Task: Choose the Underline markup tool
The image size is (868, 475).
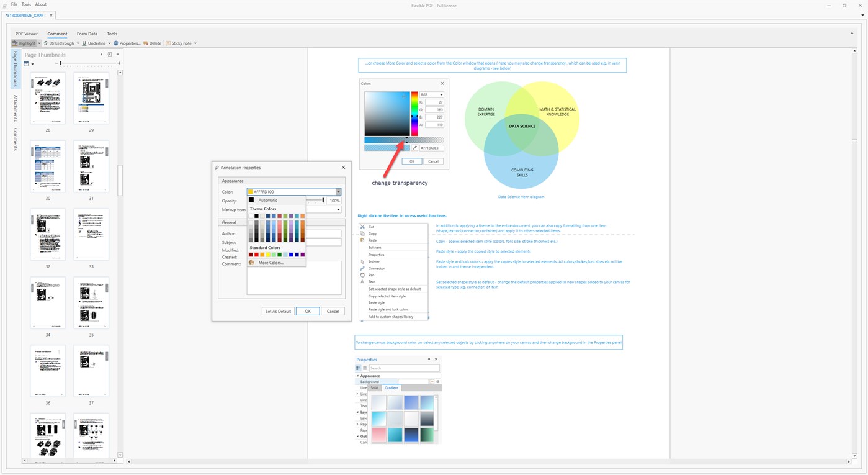Action: click(94, 43)
